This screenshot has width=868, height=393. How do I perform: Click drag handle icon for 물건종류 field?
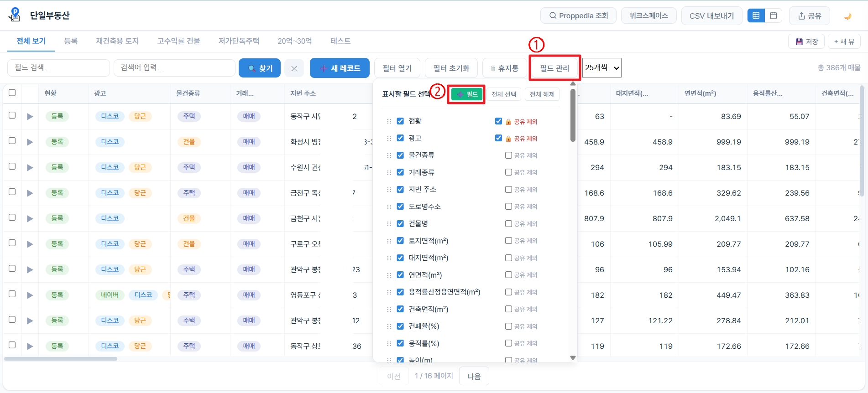(x=389, y=155)
